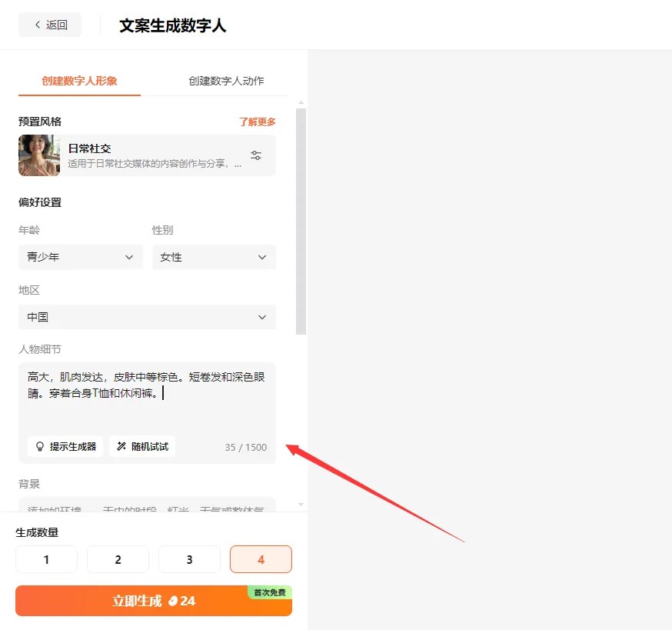The width and height of the screenshot is (672, 630).
Task: Click the 首次免费 badge
Action: click(x=270, y=592)
